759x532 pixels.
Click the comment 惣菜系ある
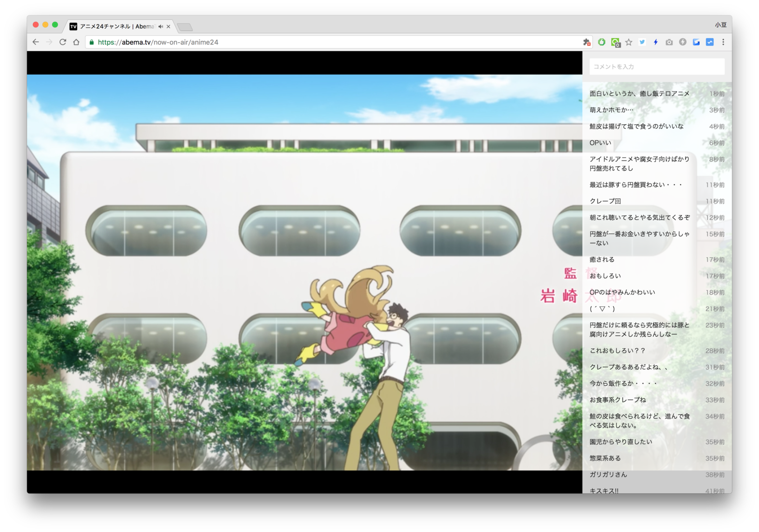pos(605,458)
